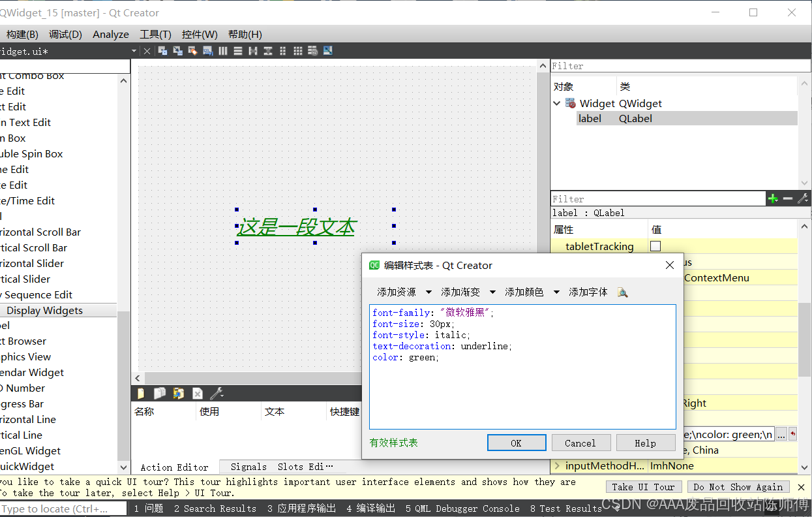Click the Take UI Tour button
This screenshot has height=517, width=812.
click(644, 487)
